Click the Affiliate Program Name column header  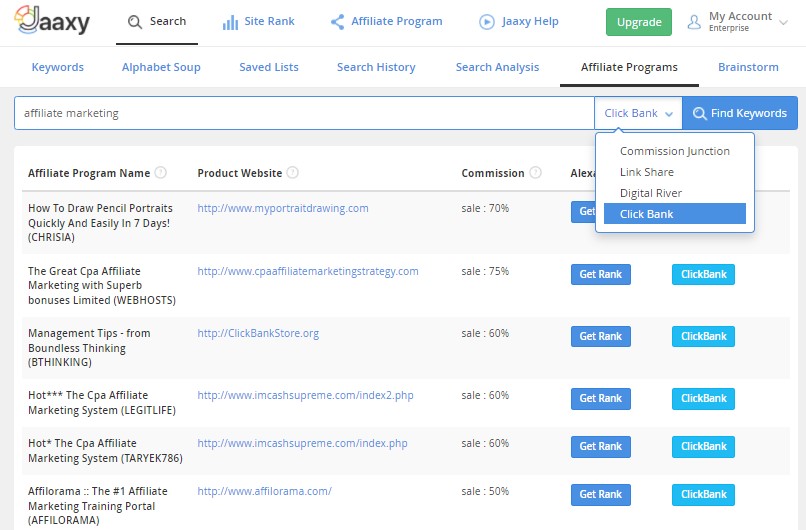pyautogui.click(x=89, y=173)
